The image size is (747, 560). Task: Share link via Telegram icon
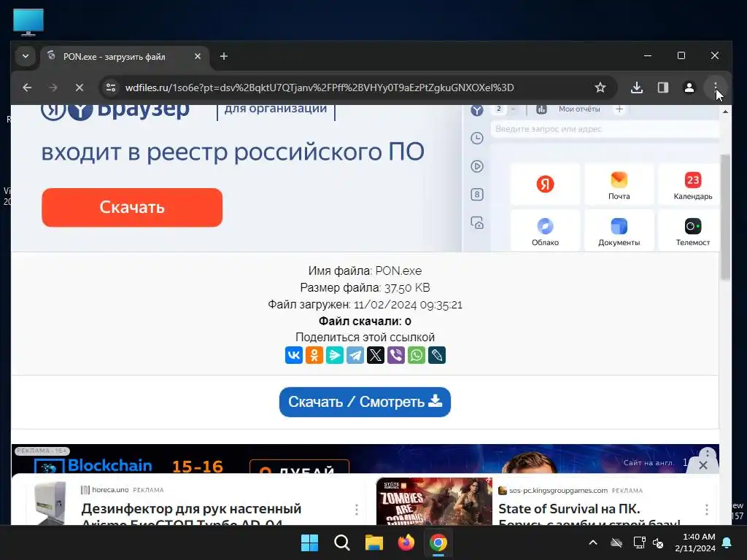355,355
